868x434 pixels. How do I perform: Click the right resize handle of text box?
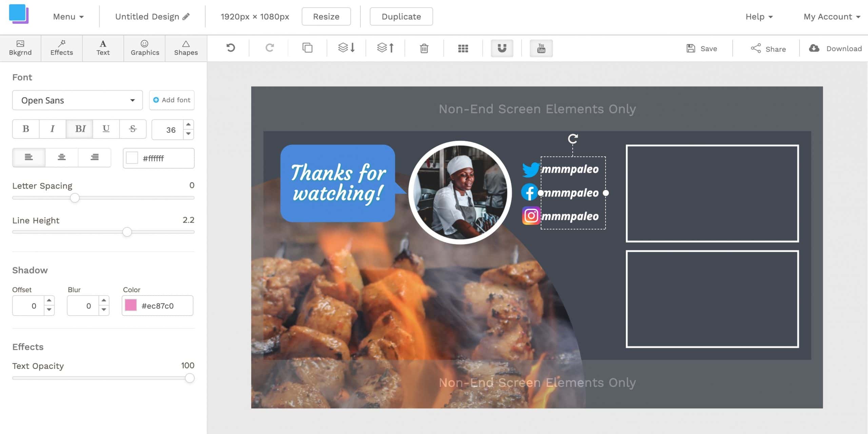pyautogui.click(x=606, y=193)
